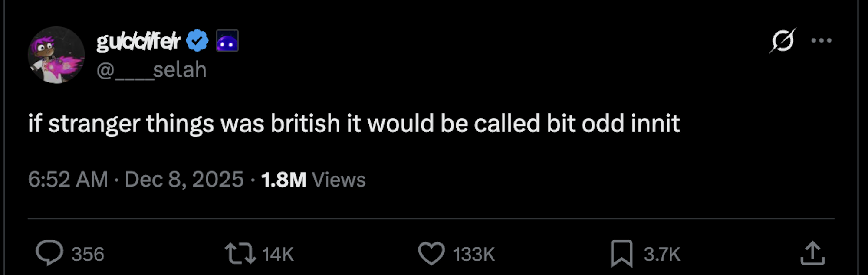Open the @____selah handle link
868x275 pixels.
151,70
